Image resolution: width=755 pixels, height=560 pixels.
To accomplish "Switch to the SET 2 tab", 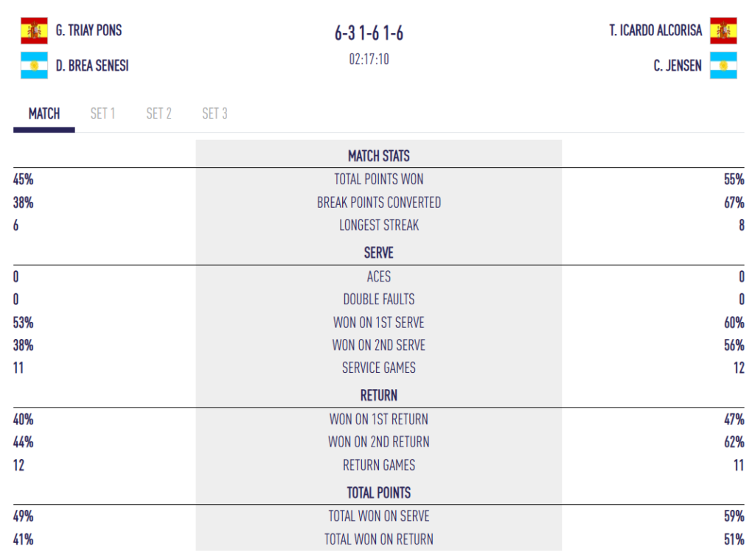I will pyautogui.click(x=159, y=113).
